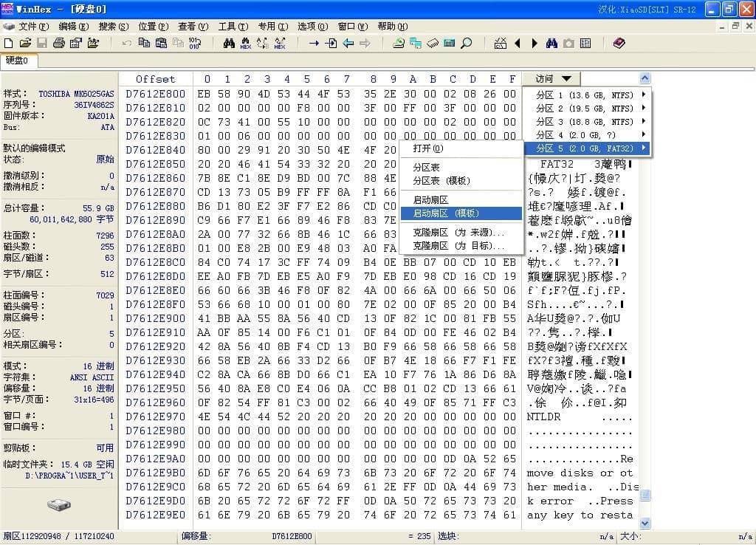Click the Replace text toolbar icon
Viewport: 756px width, 545px height.
(263, 44)
